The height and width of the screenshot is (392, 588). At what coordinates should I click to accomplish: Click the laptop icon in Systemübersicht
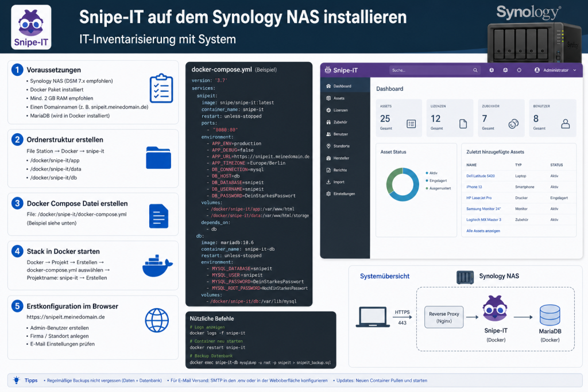coord(373,317)
